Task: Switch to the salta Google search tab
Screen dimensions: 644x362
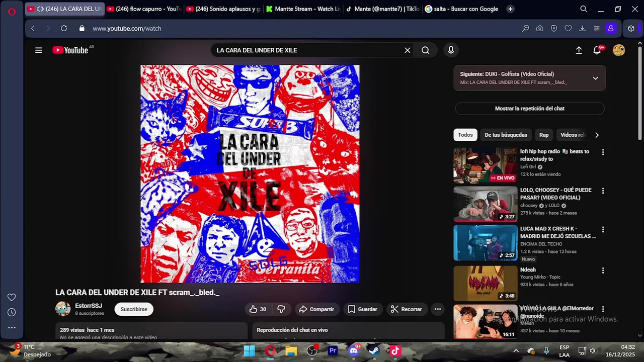Action: pyautogui.click(x=462, y=9)
